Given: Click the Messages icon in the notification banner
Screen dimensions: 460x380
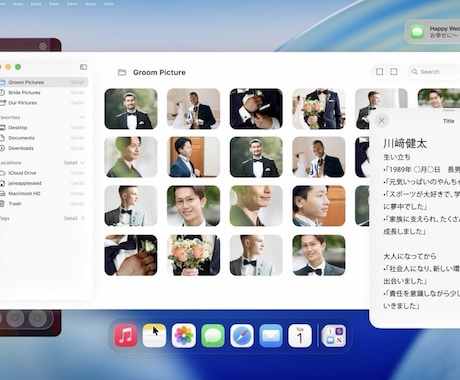Looking at the screenshot, I should click(x=417, y=32).
